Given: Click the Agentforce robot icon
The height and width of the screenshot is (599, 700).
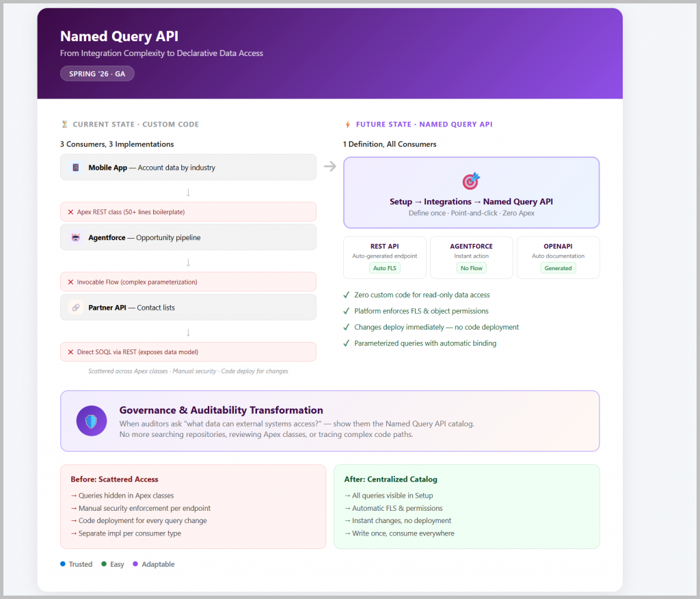Looking at the screenshot, I should click(76, 237).
